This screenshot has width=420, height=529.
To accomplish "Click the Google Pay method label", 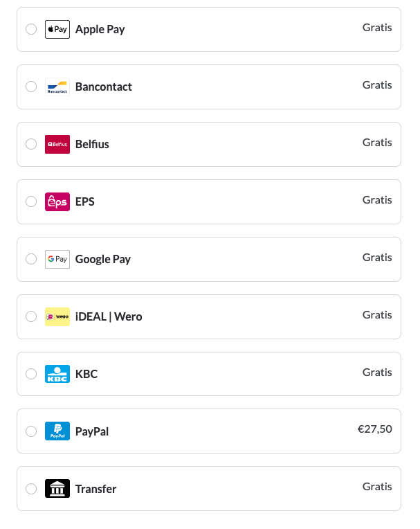I will 103,259.
